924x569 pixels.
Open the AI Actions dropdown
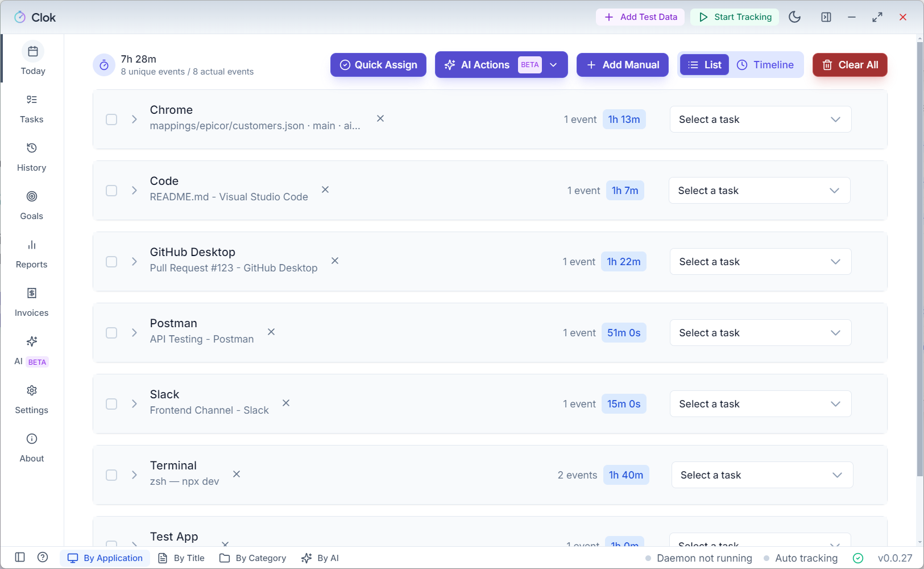pyautogui.click(x=501, y=65)
